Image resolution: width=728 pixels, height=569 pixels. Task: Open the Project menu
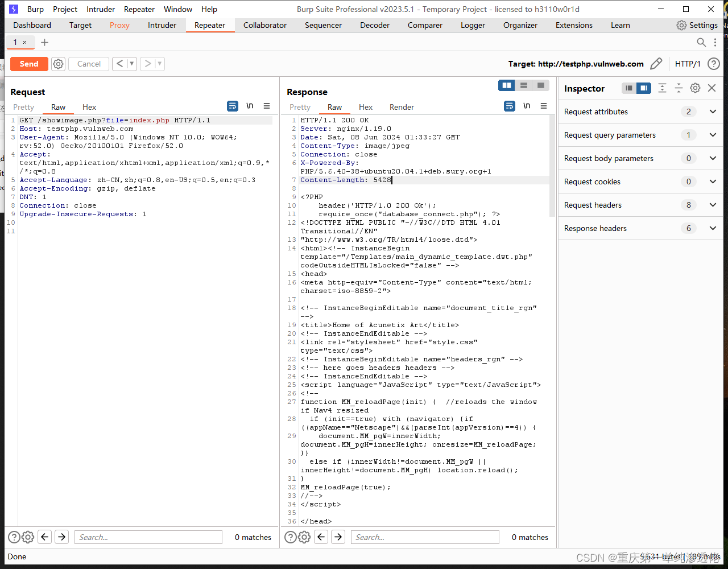tap(65, 9)
